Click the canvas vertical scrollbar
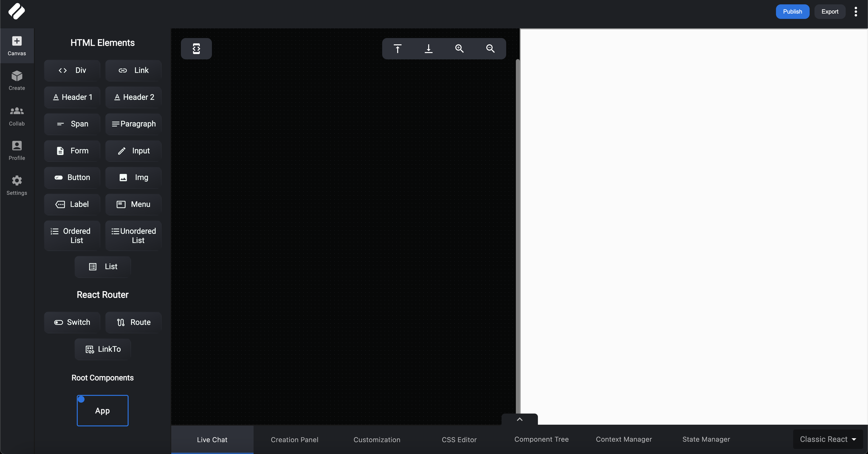868x454 pixels. click(518, 236)
